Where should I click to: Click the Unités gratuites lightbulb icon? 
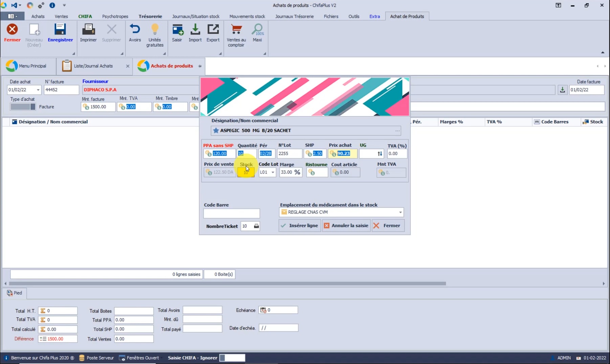click(x=155, y=30)
